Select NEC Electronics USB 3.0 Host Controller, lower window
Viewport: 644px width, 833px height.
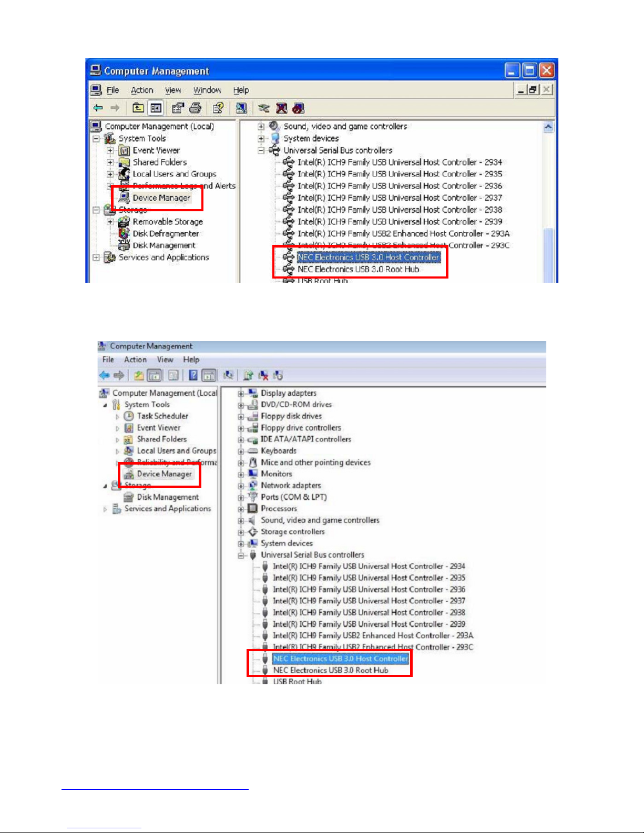341,659
